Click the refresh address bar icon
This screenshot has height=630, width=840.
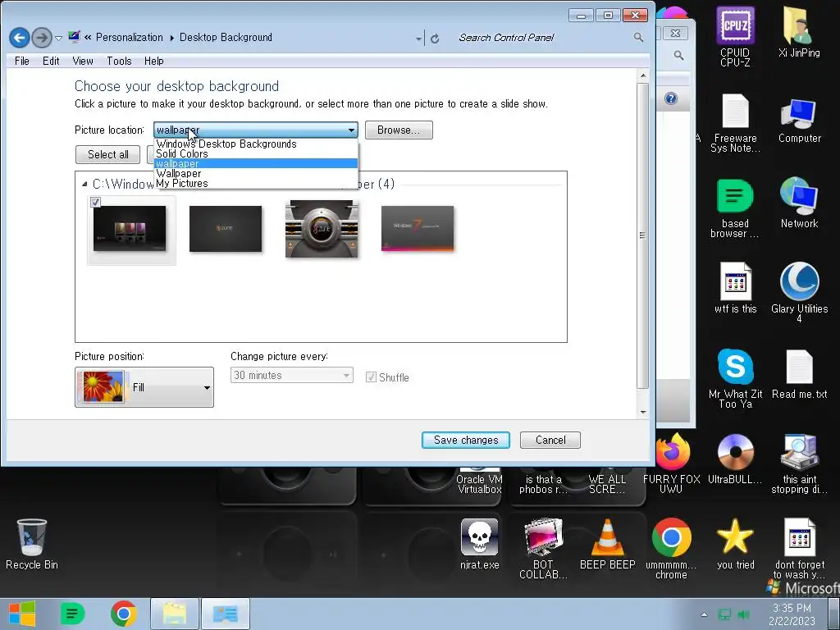coord(435,38)
